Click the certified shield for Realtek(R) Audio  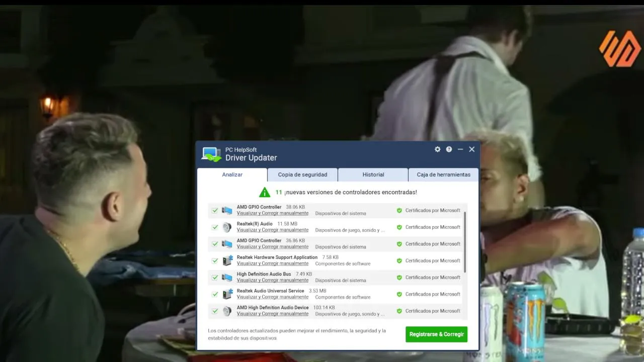(399, 227)
